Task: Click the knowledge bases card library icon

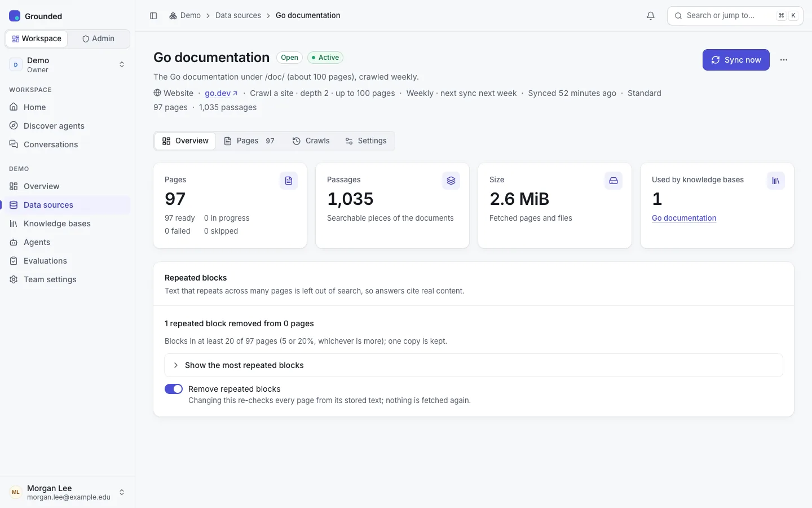Action: click(776, 181)
